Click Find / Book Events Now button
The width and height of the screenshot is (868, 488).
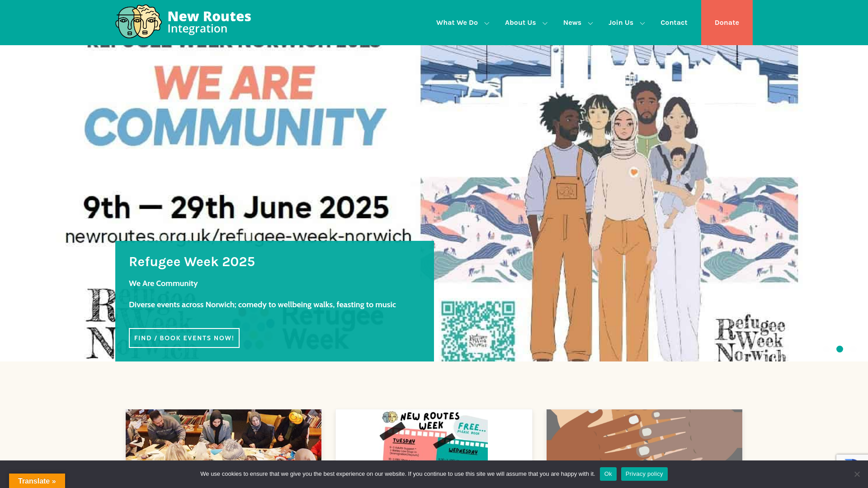184,338
